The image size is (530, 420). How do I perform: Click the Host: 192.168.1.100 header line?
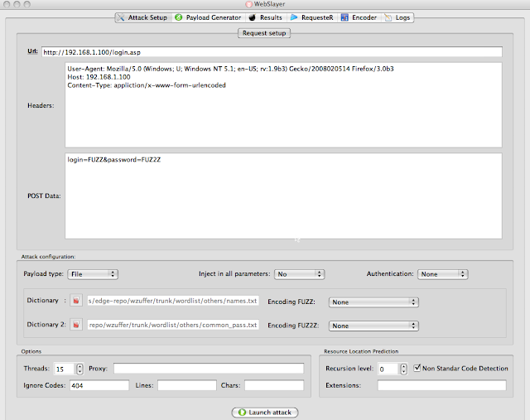99,77
